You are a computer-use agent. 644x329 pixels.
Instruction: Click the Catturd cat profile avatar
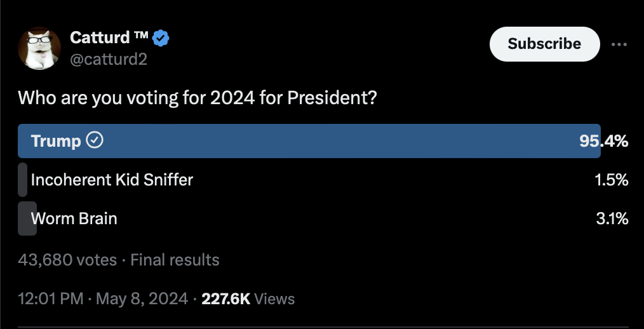coord(39,48)
